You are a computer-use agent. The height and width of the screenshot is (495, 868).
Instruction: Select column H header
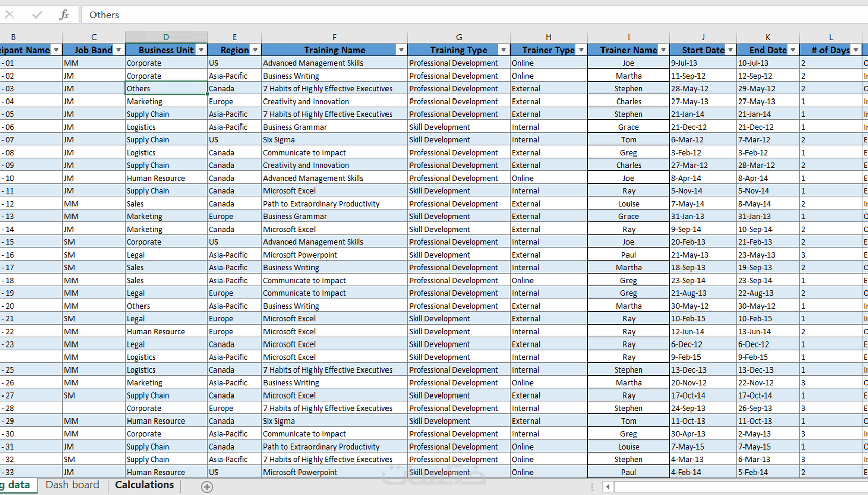pos(548,37)
